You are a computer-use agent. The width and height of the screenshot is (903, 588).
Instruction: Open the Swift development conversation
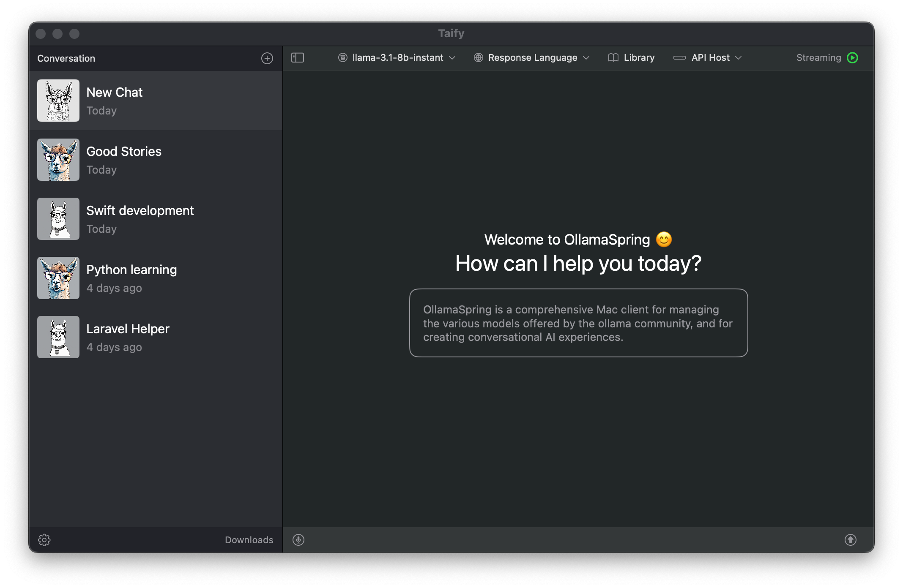[x=156, y=219]
